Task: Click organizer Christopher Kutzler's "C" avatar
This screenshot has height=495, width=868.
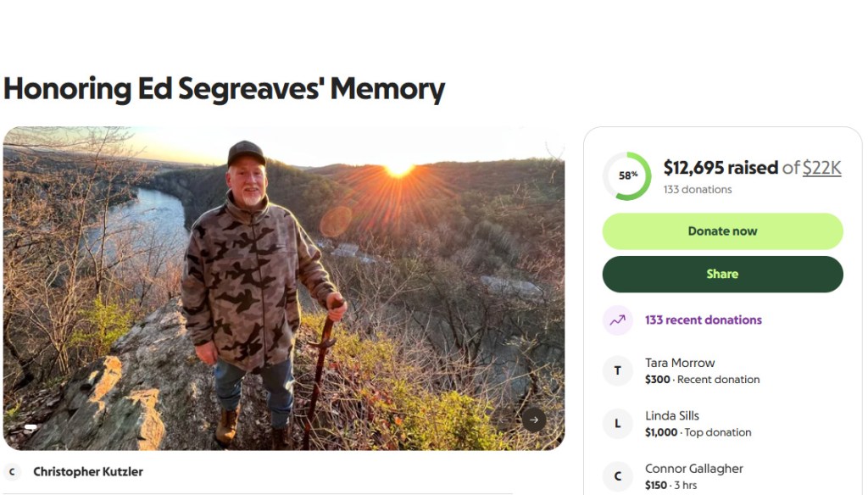Action: pyautogui.click(x=12, y=472)
